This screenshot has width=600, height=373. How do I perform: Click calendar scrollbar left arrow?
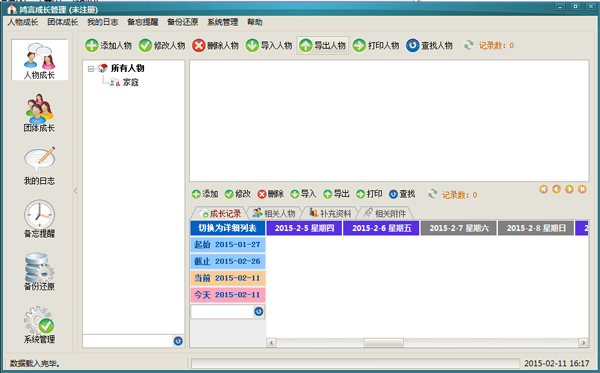(x=271, y=342)
